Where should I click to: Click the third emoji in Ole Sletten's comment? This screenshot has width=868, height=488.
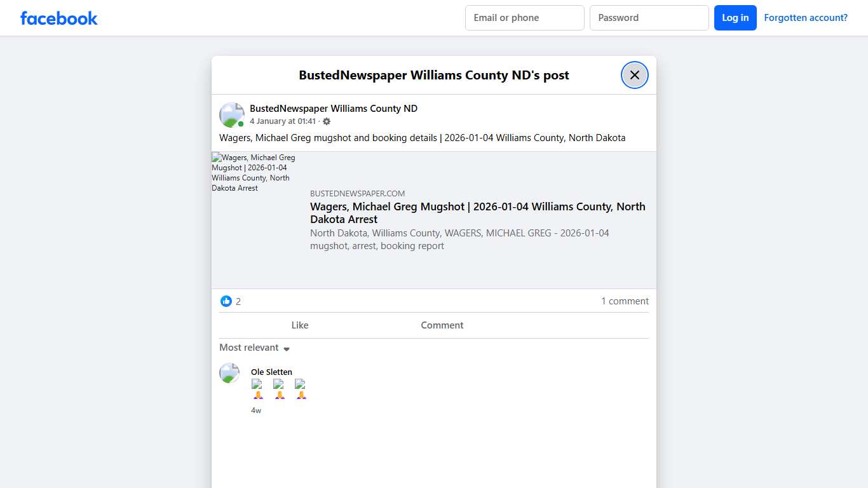(301, 389)
